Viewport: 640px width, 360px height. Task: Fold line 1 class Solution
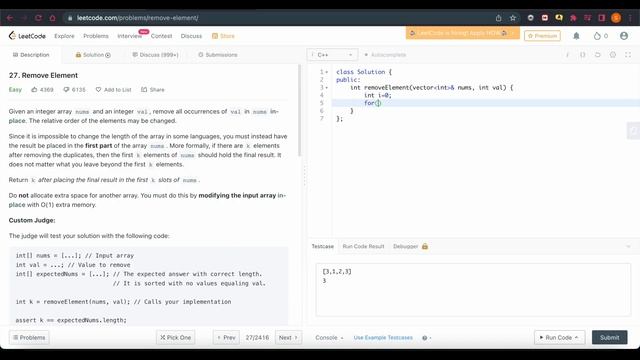[x=327, y=72]
